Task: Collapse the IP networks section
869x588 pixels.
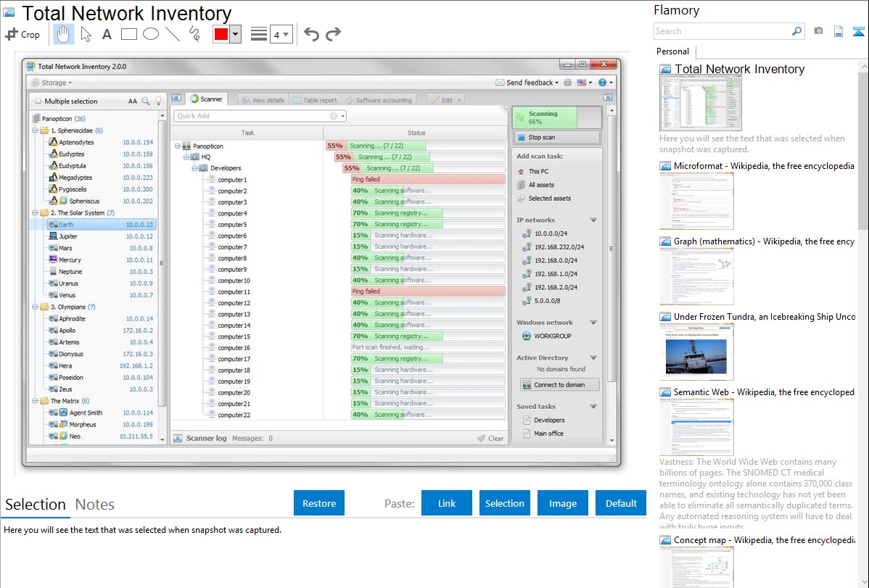Action: click(x=593, y=220)
